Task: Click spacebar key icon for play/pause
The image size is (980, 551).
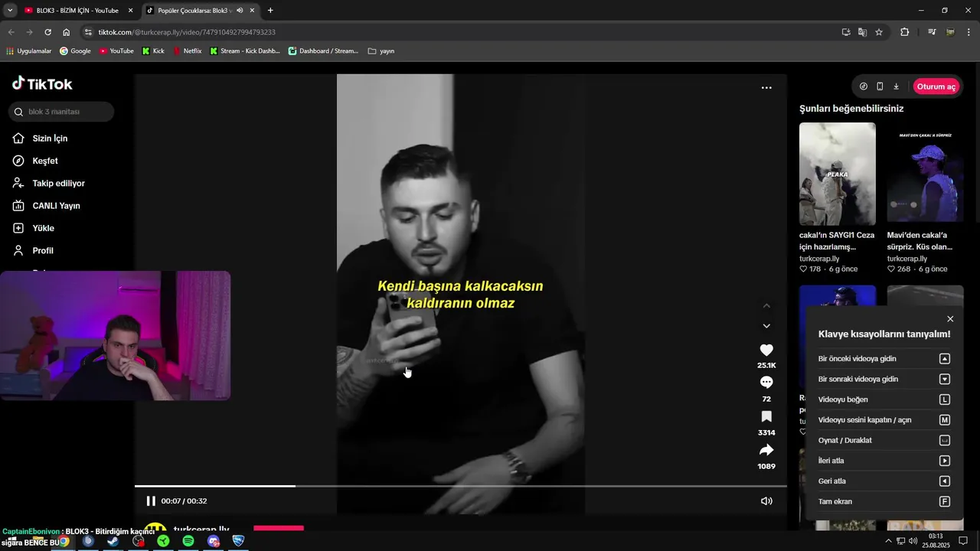Action: (945, 440)
